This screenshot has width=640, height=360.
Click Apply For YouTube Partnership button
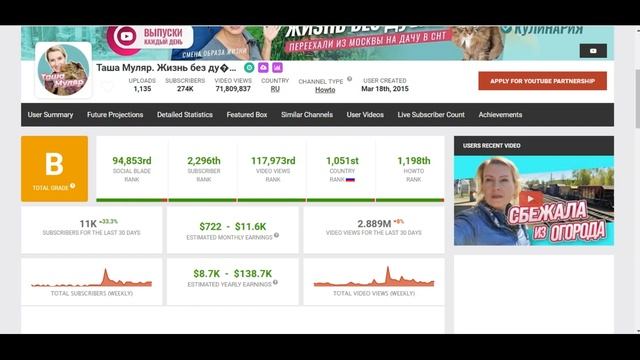(542, 81)
